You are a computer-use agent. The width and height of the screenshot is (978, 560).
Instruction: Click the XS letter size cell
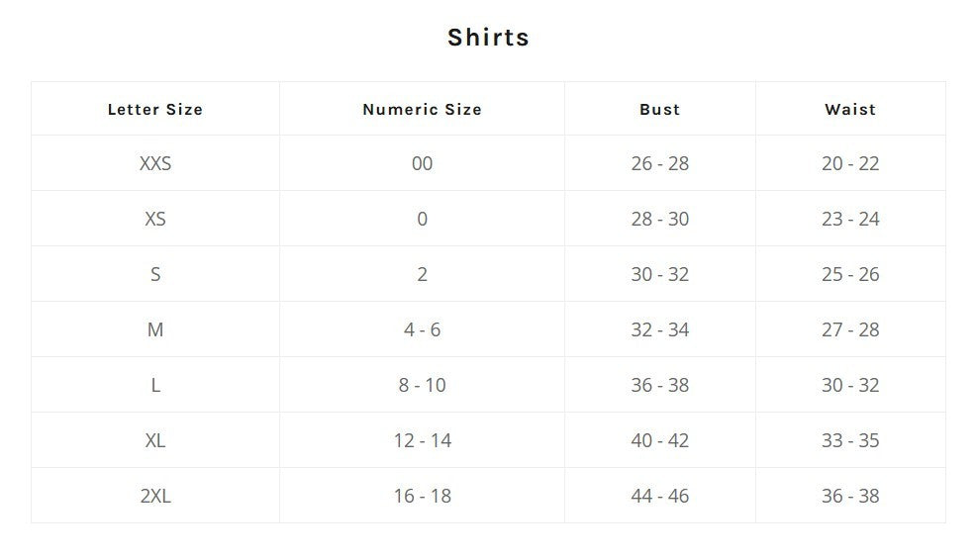(155, 219)
